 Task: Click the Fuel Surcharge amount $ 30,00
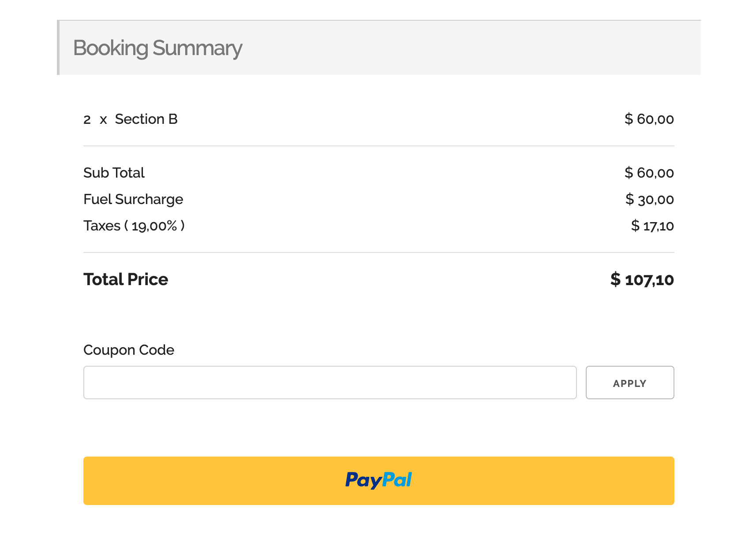[649, 199]
